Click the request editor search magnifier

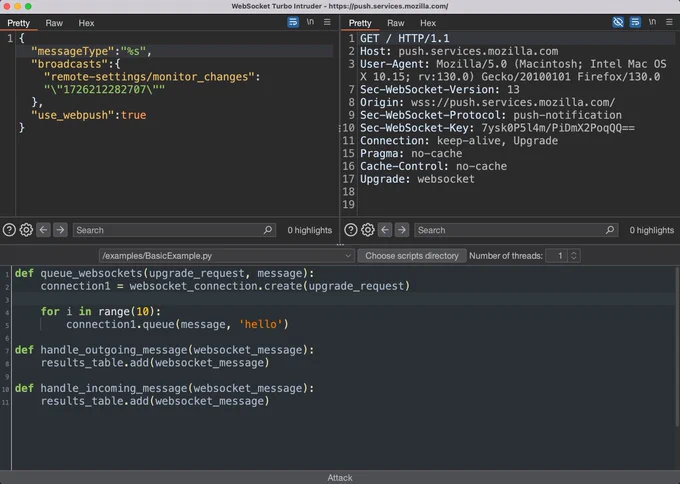[x=610, y=230]
